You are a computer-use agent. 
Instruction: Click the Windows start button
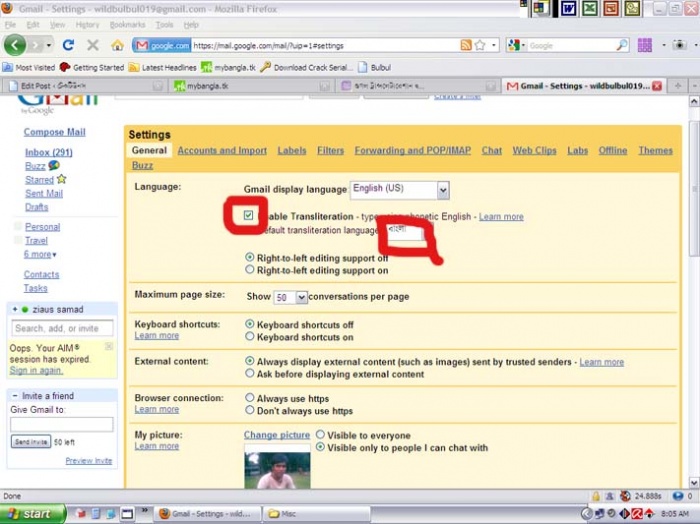pos(33,514)
